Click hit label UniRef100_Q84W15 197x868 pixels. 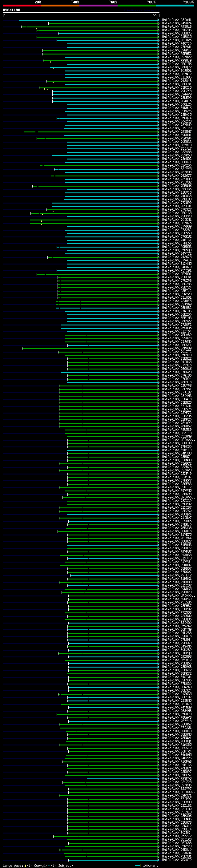[x=176, y=101]
